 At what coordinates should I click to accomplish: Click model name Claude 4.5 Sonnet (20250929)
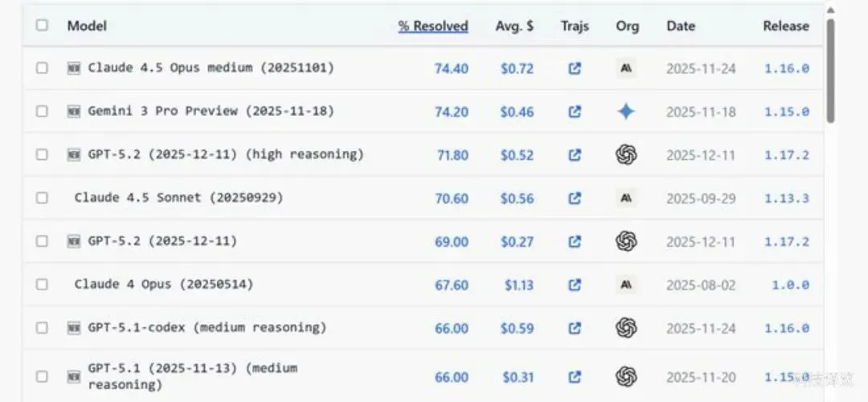click(178, 198)
